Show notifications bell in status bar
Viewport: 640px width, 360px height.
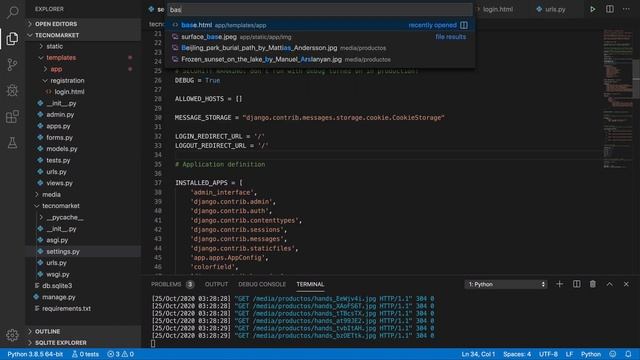point(628,354)
